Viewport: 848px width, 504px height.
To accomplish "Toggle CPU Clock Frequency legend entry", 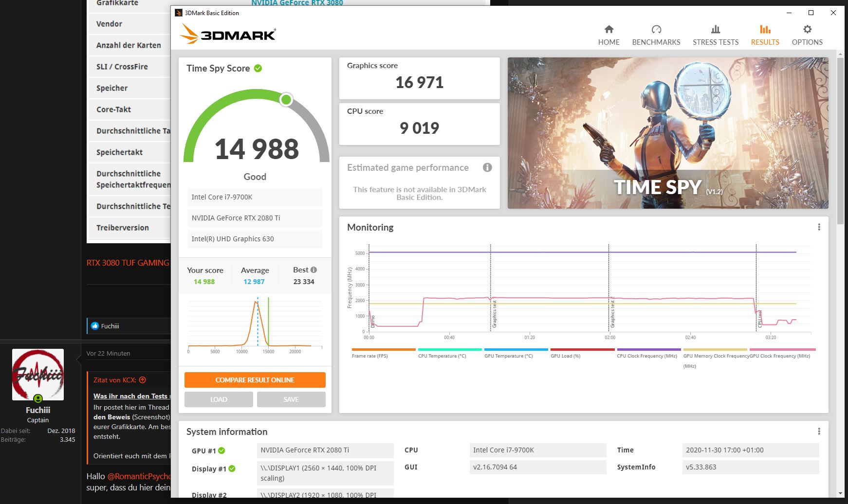I will tap(648, 353).
